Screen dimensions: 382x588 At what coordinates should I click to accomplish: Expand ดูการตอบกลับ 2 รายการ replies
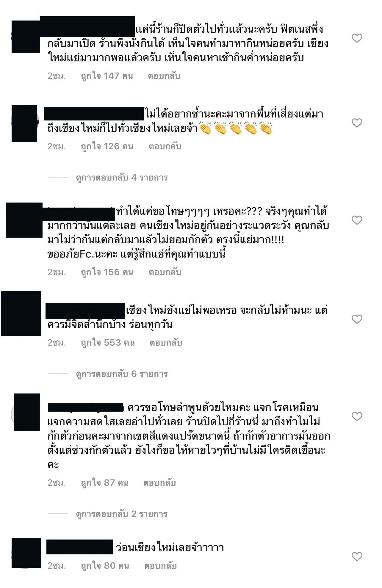[122, 514]
